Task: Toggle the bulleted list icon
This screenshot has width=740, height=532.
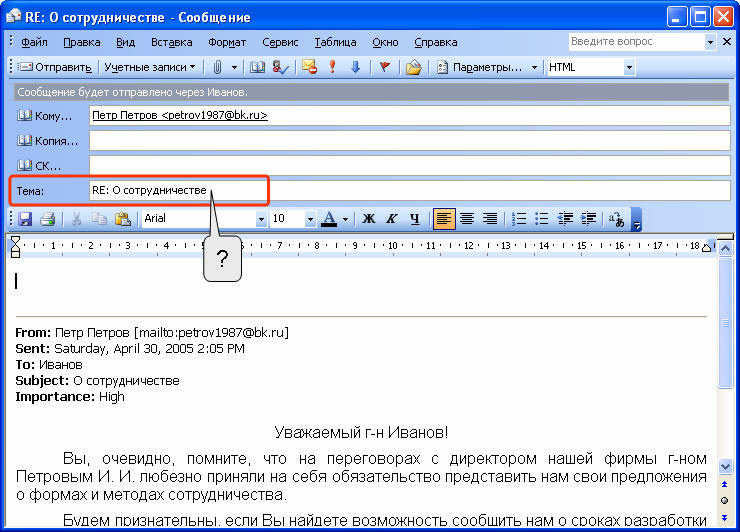Action: (x=542, y=219)
